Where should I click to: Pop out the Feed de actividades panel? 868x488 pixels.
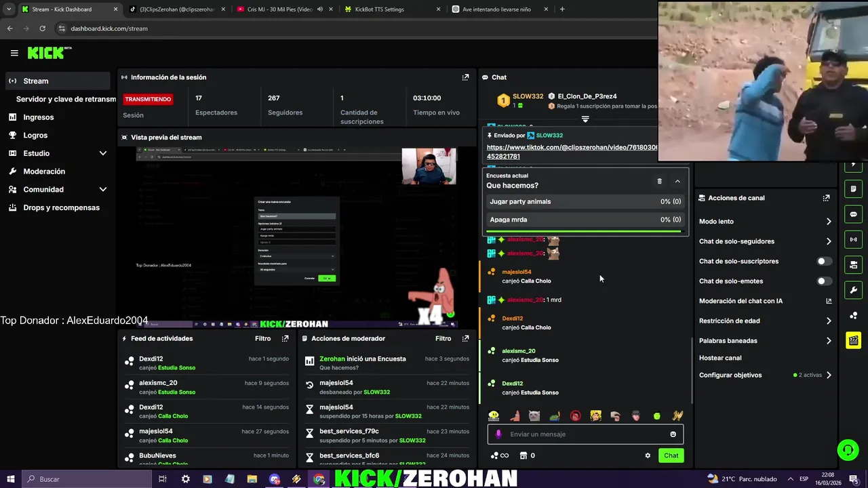click(285, 338)
